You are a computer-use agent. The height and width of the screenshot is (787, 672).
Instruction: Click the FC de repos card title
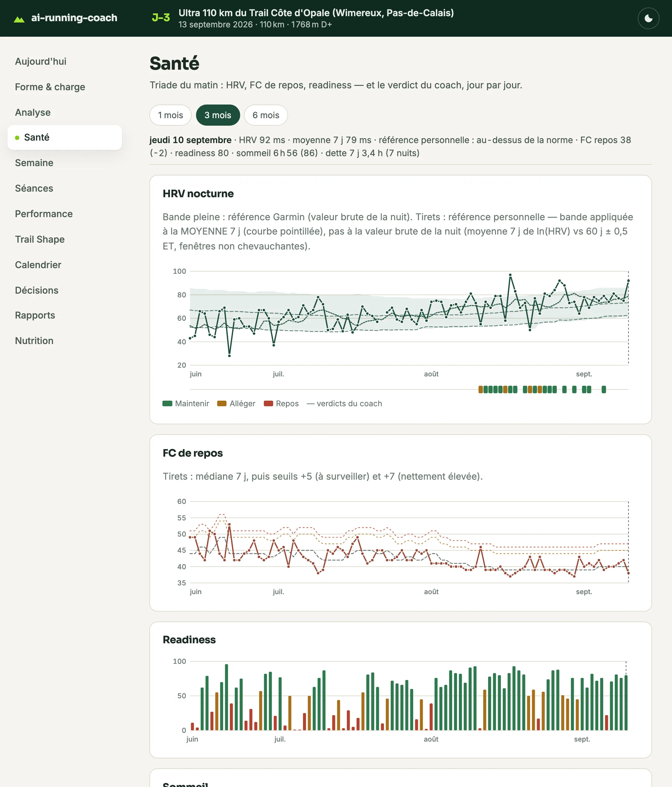(193, 453)
